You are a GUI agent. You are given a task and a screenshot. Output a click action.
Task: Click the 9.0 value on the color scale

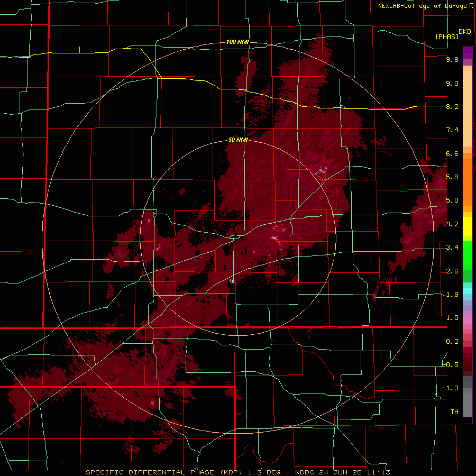[452, 83]
